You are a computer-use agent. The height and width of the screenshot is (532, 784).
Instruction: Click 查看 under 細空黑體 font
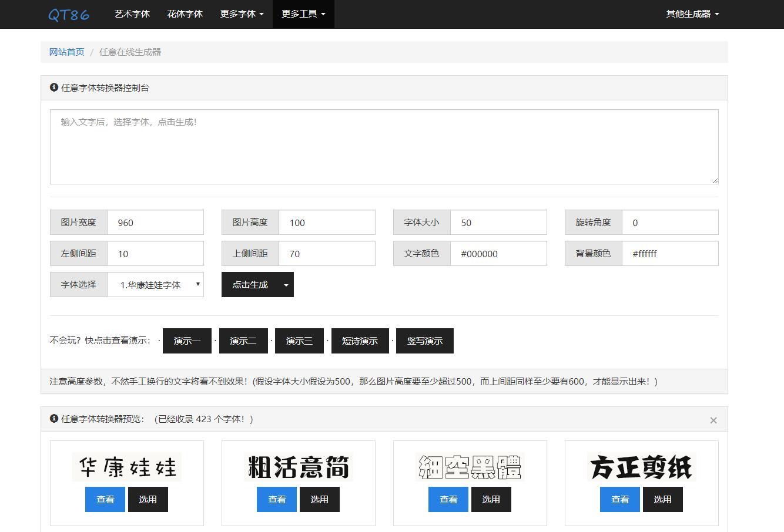coord(448,500)
